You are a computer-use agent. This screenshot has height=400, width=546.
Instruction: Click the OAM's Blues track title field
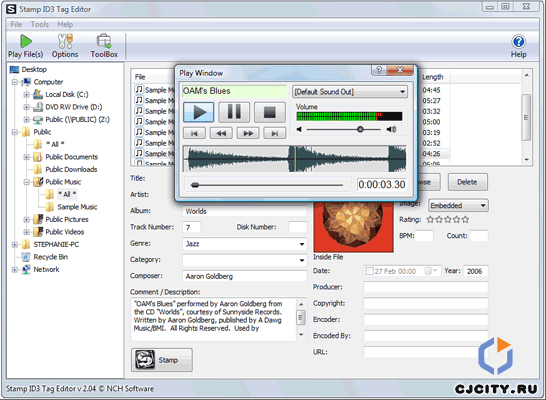(x=234, y=91)
